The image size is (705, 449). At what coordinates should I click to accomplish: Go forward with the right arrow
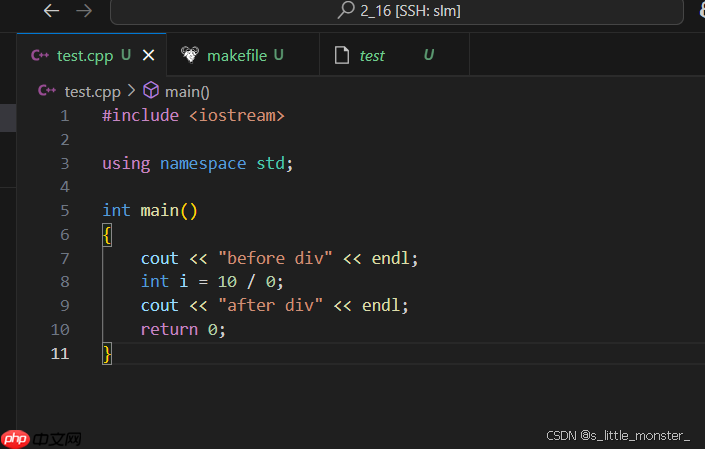point(84,10)
